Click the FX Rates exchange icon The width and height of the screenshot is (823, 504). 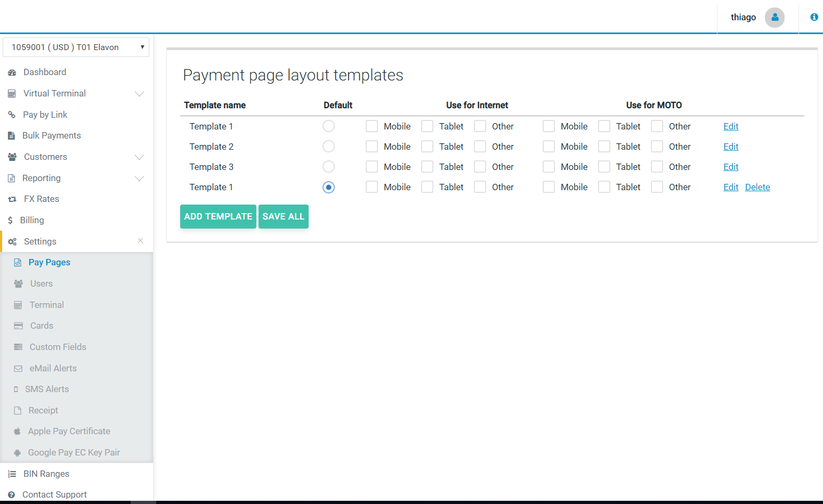12,199
